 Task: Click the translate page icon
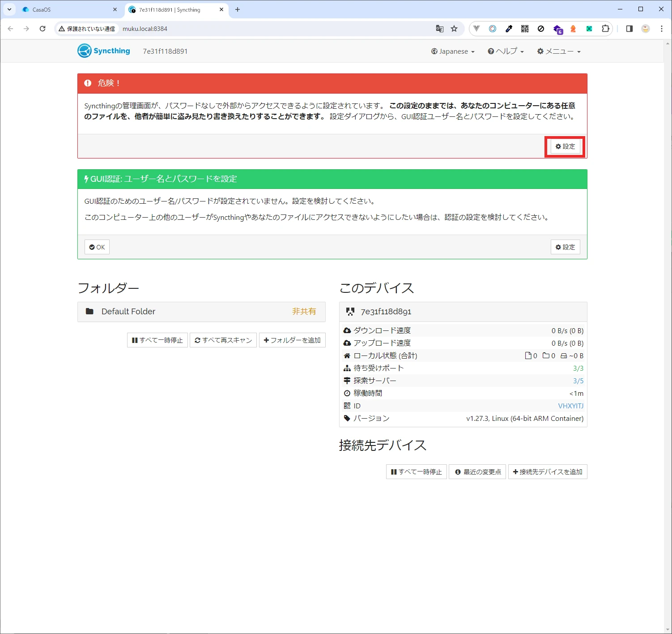tap(440, 29)
